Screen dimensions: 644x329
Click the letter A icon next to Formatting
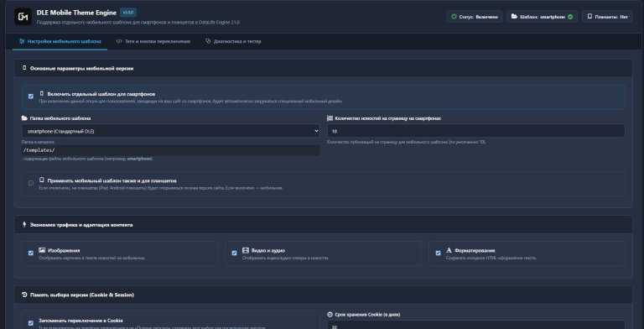[449, 250]
